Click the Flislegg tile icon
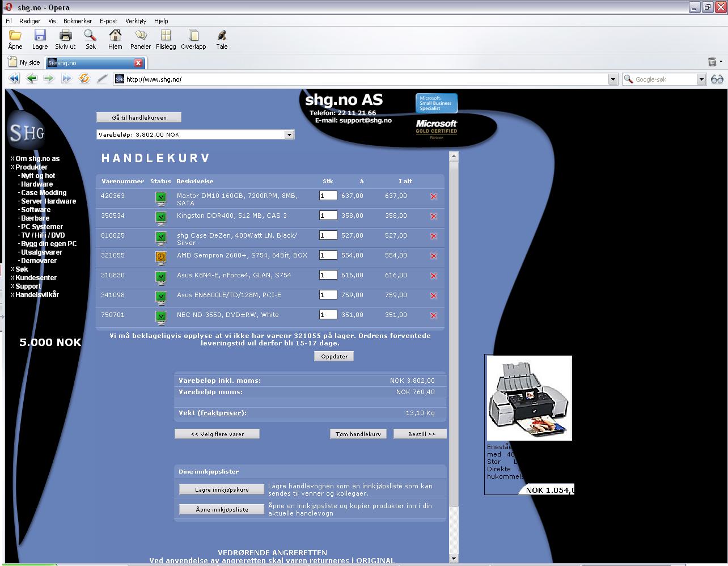The height and width of the screenshot is (566, 728). point(166,36)
